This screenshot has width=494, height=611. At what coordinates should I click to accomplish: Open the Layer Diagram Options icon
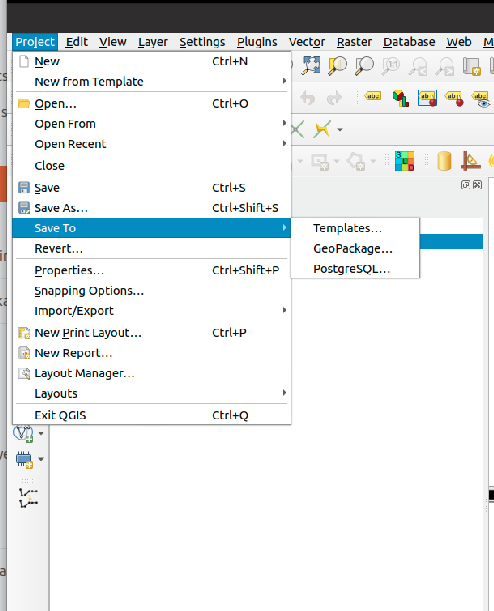400,98
